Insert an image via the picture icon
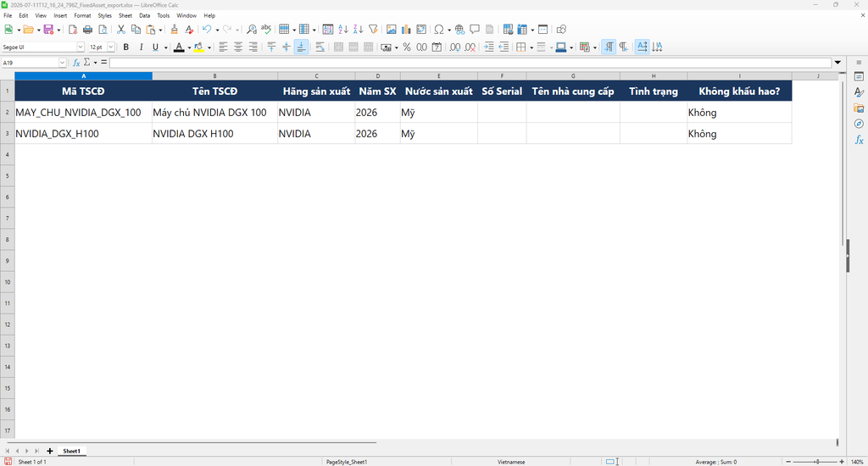Screen dimensions: 868x466 (x=392, y=30)
